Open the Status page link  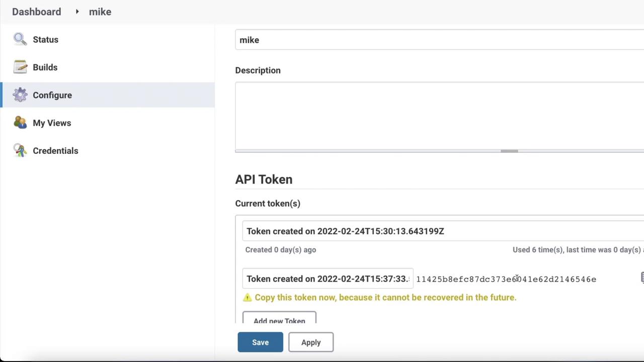tap(45, 40)
